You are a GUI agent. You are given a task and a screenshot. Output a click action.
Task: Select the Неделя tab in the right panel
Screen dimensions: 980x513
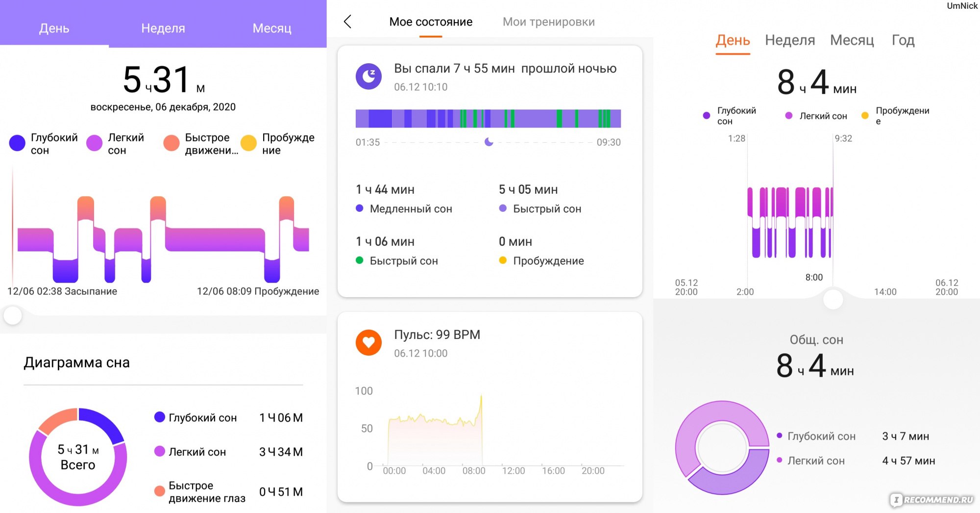pos(790,40)
